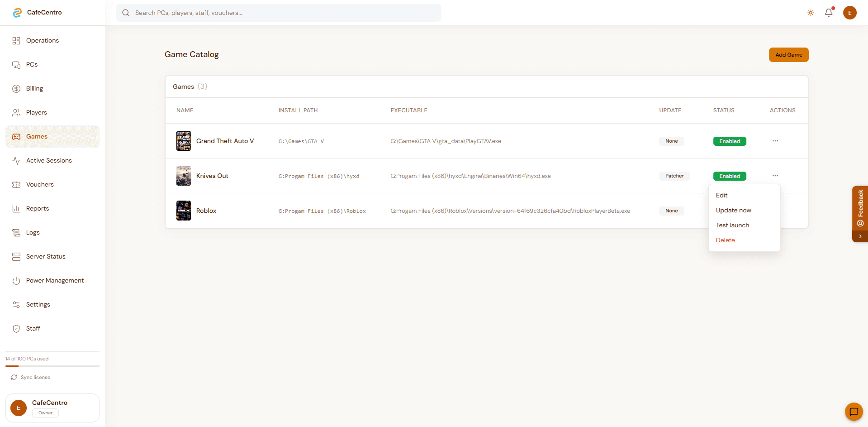Click Sync license
Screen dimensions: 868x427
click(31, 377)
